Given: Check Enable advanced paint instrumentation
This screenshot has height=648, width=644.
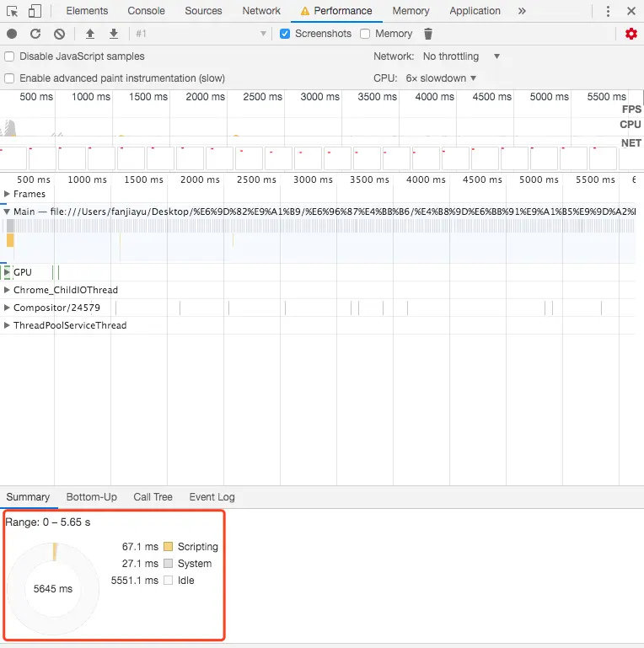Looking at the screenshot, I should tap(9, 78).
